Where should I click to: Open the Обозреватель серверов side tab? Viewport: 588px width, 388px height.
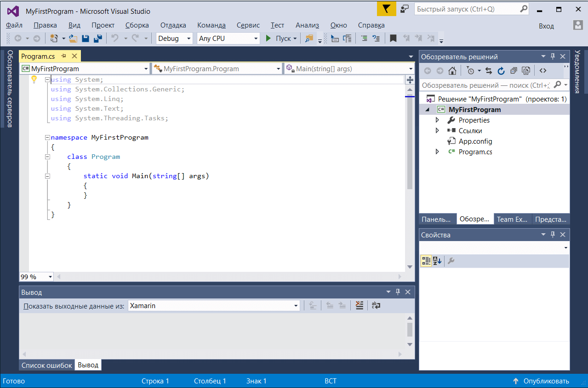point(9,88)
